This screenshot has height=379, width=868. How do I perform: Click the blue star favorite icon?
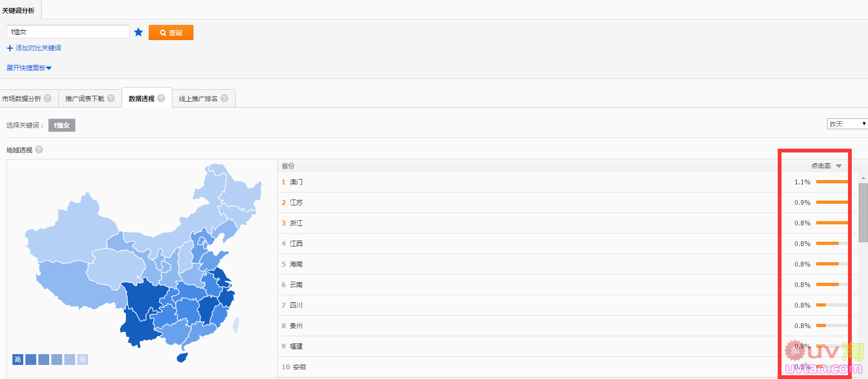(x=138, y=32)
